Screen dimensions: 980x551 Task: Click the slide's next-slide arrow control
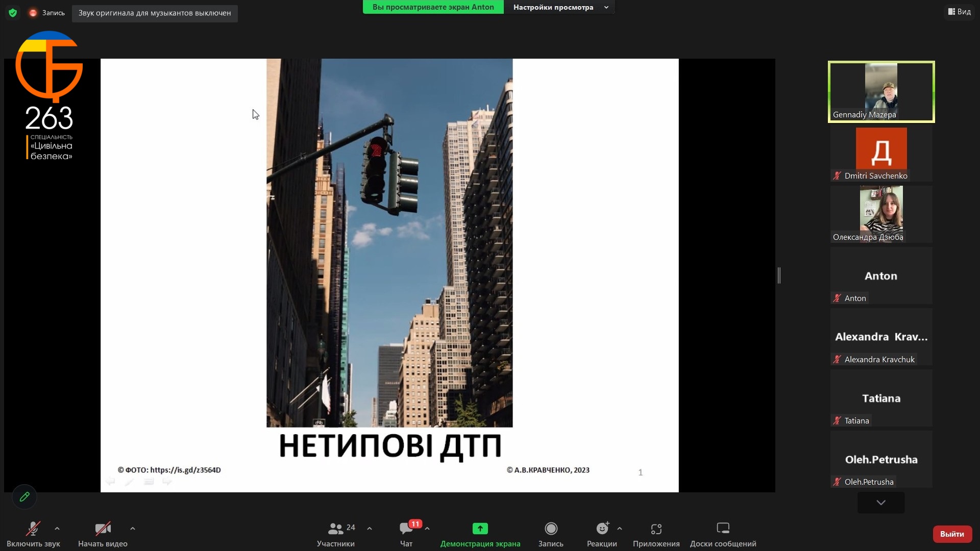(167, 481)
